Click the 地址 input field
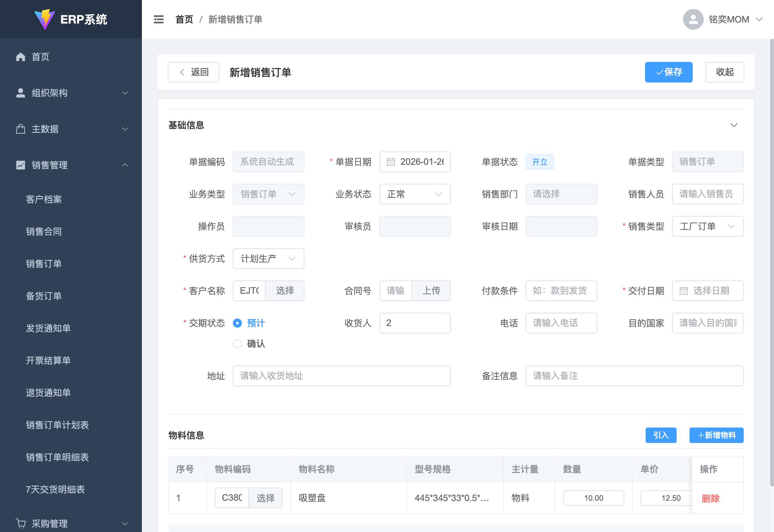The height and width of the screenshot is (532, 774). pyautogui.click(x=341, y=376)
